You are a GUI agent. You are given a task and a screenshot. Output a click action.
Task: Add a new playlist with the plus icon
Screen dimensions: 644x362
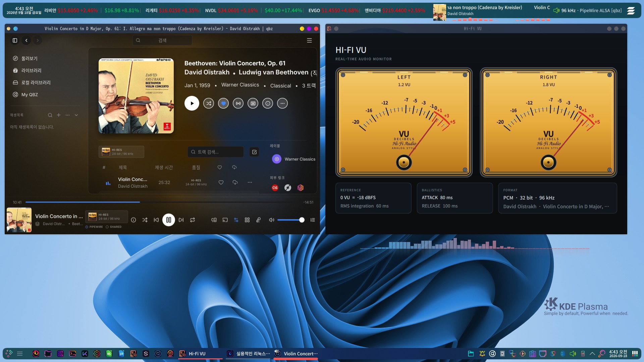(x=59, y=115)
